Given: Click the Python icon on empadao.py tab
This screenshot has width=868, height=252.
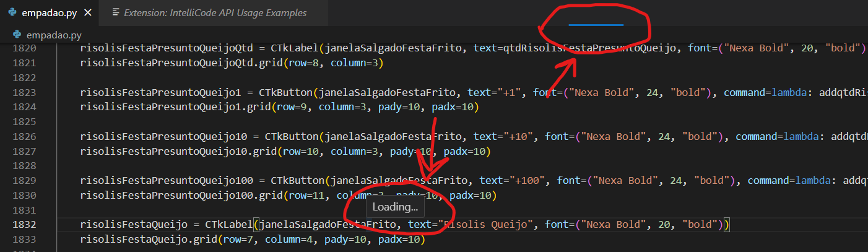Looking at the screenshot, I should point(12,13).
